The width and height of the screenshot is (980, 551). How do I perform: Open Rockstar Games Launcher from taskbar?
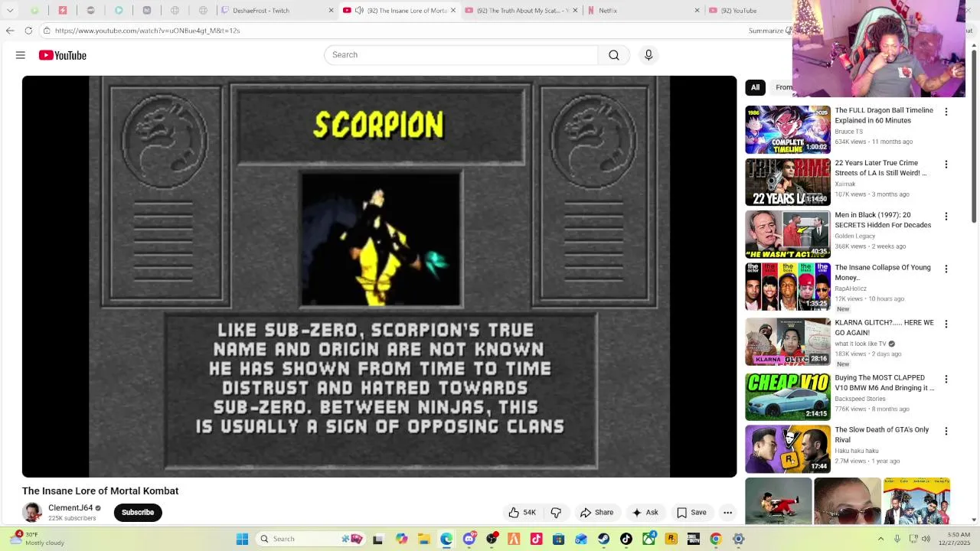671,539
